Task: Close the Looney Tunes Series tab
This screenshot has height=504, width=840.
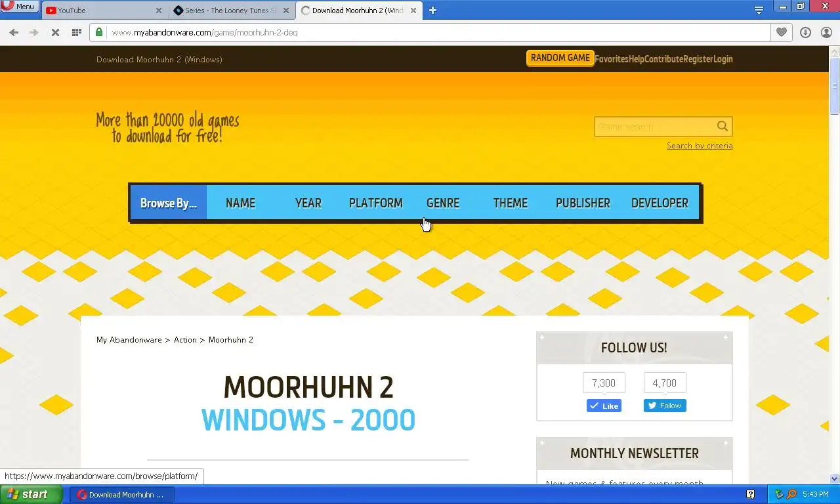Action: coord(285,10)
